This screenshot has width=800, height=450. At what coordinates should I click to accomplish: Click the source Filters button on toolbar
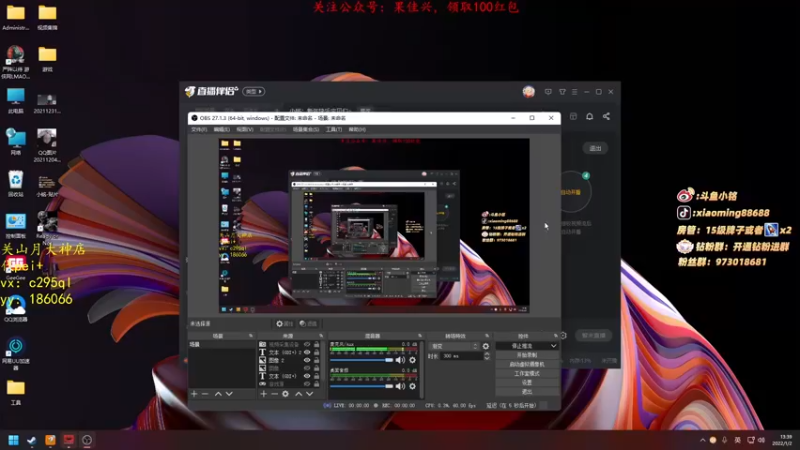click(308, 323)
